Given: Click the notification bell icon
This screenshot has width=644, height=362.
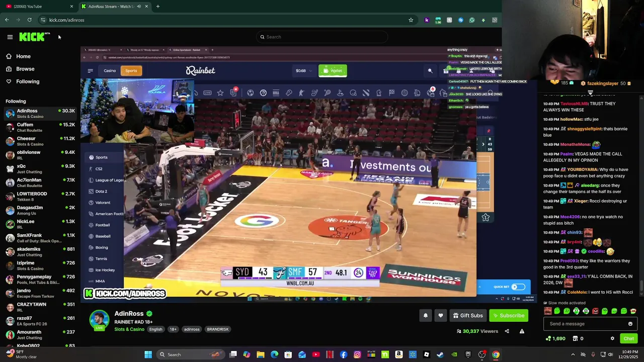Looking at the screenshot, I should click(426, 316).
